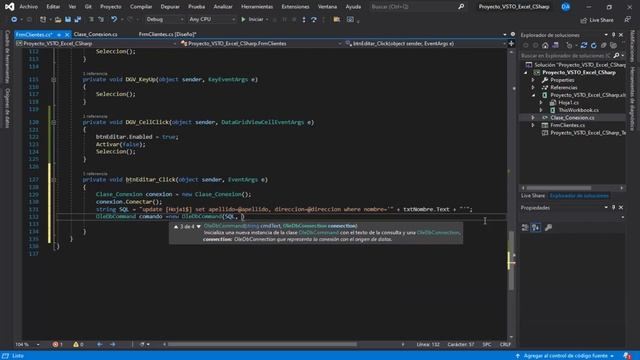The width and height of the screenshot is (640, 360).
Task: Click the property pages wrench icon
Action: (x=548, y=227)
